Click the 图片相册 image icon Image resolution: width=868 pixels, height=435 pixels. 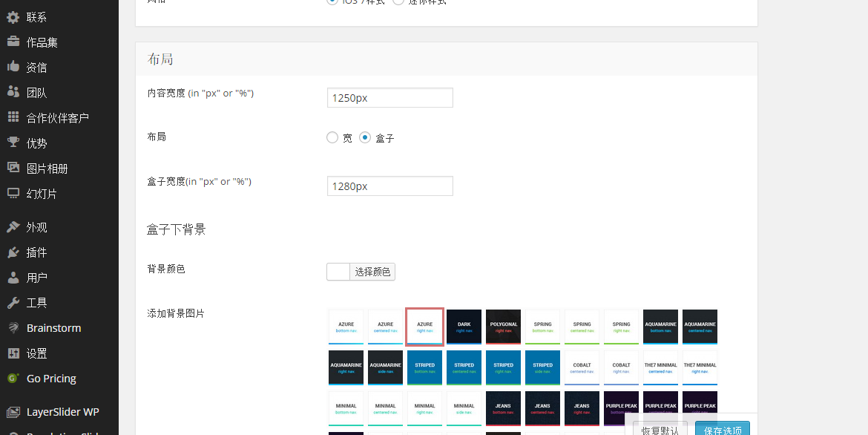pos(13,168)
